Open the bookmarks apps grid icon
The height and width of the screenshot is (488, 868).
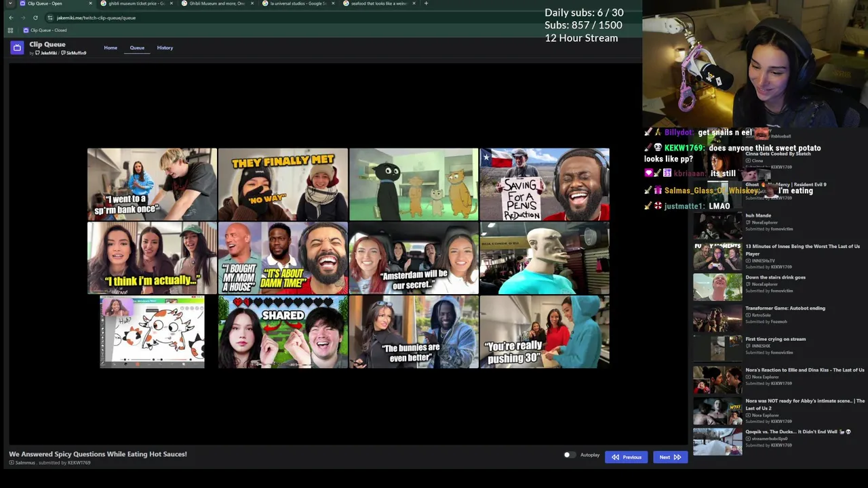10,30
